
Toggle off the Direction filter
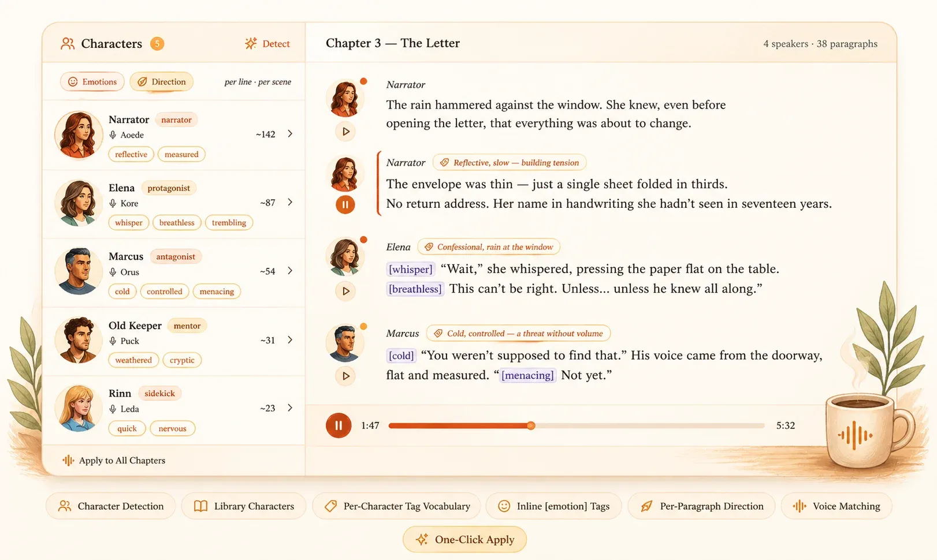point(162,81)
